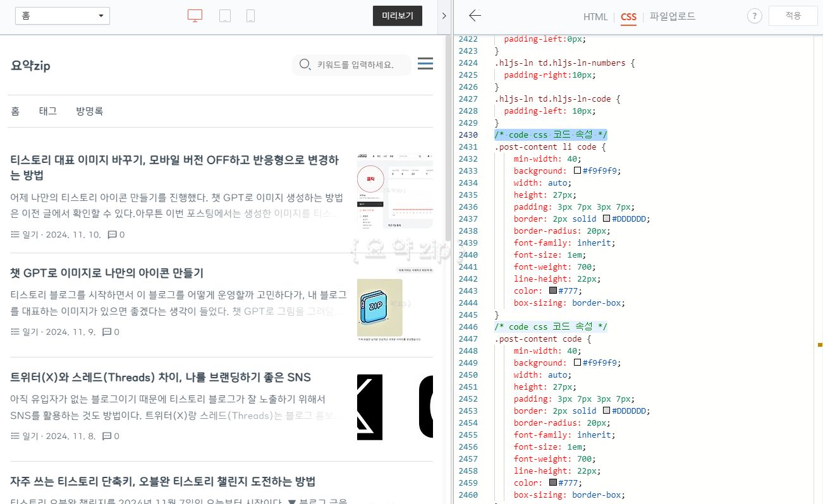
Task: Click the 적용 button
Action: 793,16
